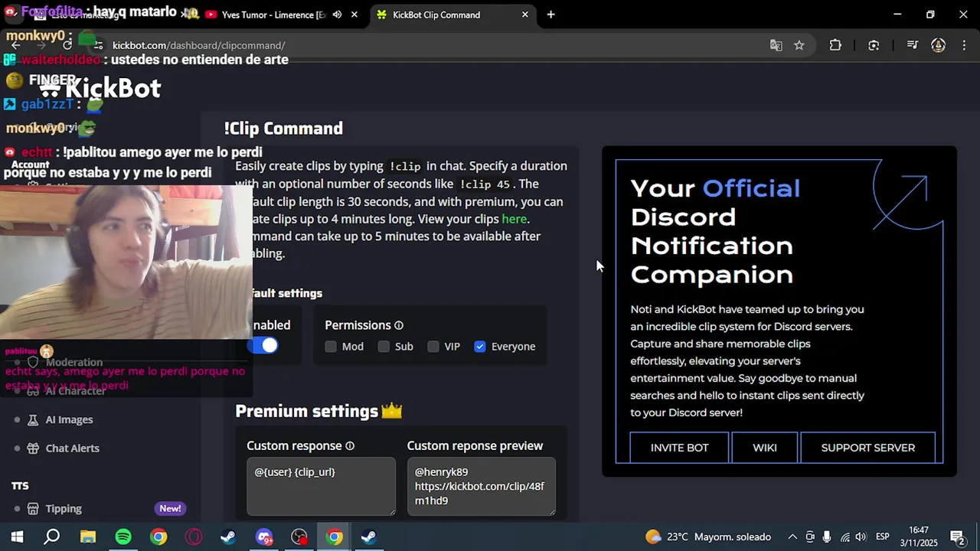Open Tipping in the sidebar
Image resolution: width=980 pixels, height=551 pixels.
coord(64,509)
